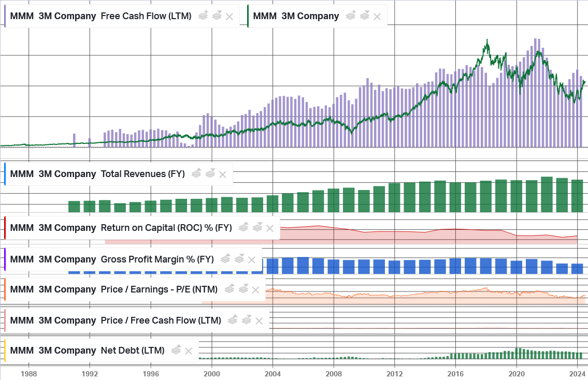Viewport: 588px width, 380px height.
Task: Remove the Price / Earnings P/E (NTM) series
Action: tap(255, 290)
